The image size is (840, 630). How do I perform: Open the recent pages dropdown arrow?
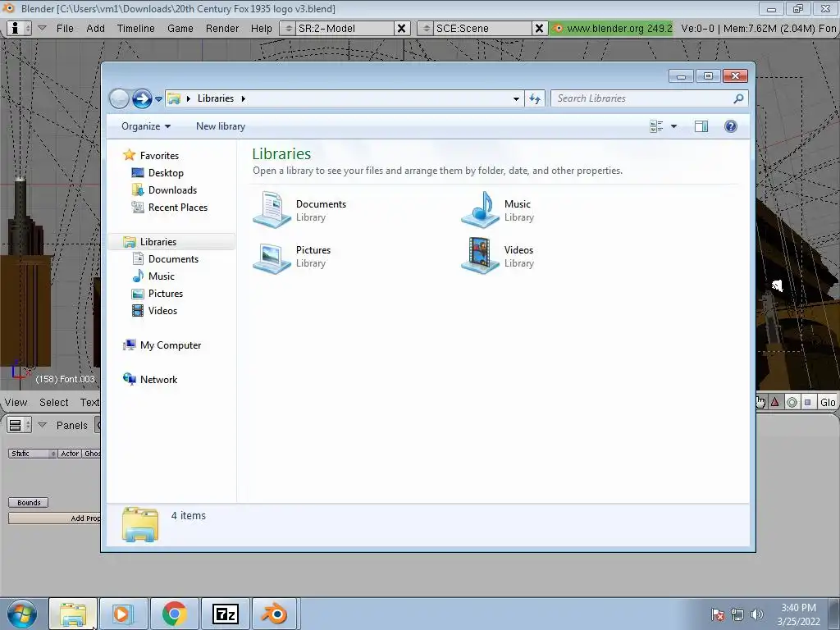coord(158,98)
